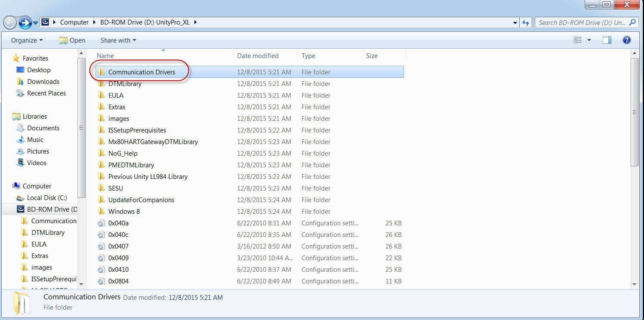Screen dimensions: 644x320
Task: Click the Recent Places icon
Action: point(20,93)
